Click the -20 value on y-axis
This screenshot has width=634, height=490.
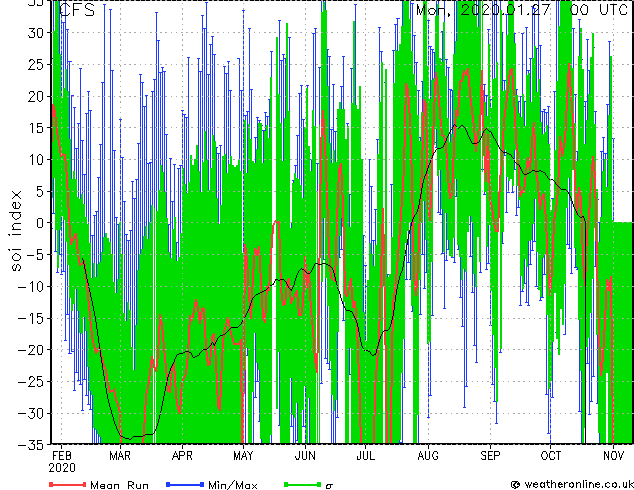(31, 350)
